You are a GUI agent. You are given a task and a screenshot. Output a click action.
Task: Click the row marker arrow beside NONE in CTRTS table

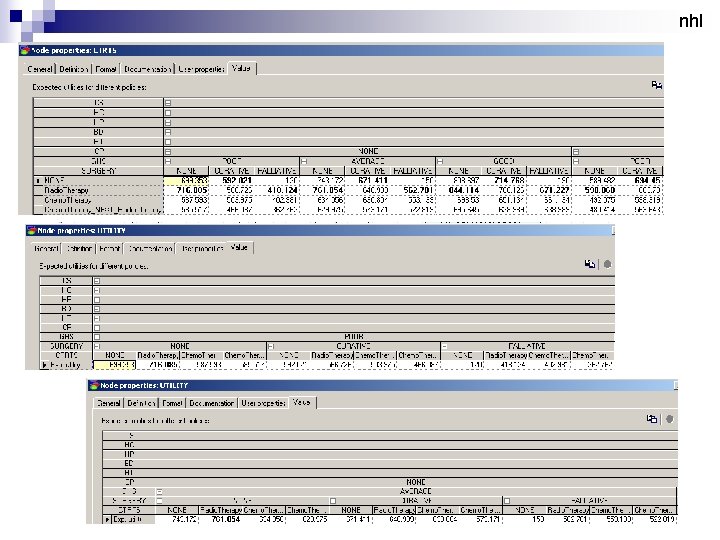tap(38, 180)
